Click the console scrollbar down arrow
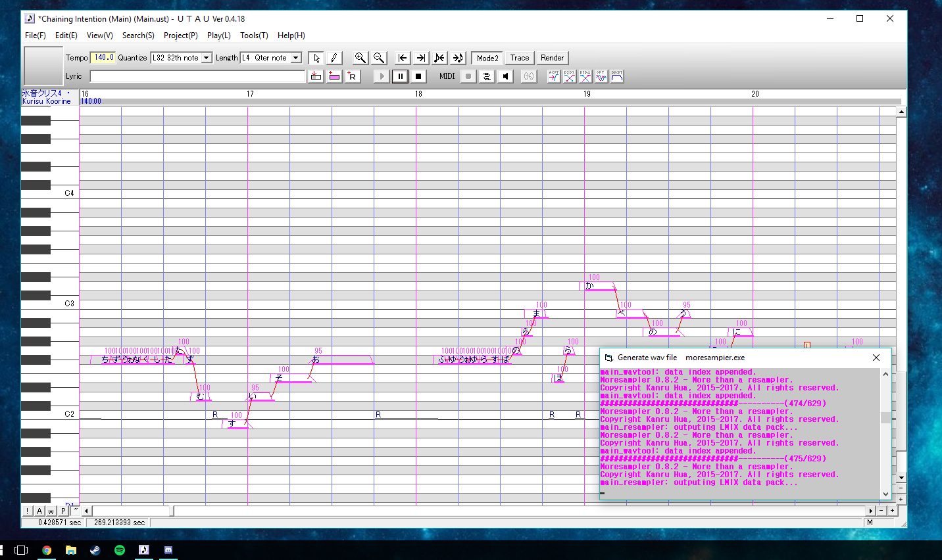The width and height of the screenshot is (942, 560). pos(885,494)
